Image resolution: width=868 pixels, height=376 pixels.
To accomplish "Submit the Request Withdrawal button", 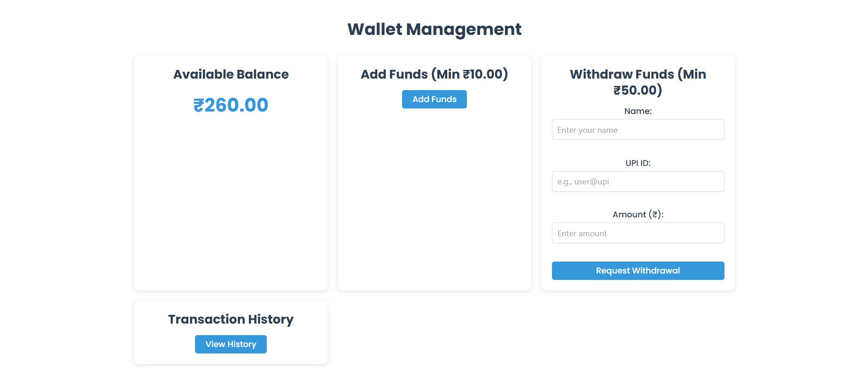I will pos(638,271).
